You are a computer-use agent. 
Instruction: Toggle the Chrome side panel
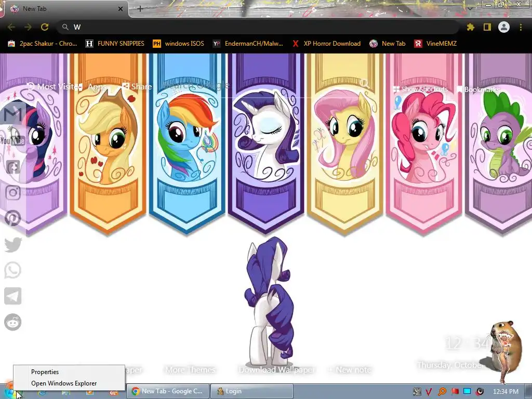tap(487, 27)
